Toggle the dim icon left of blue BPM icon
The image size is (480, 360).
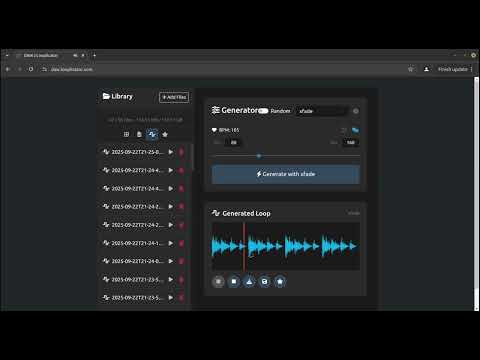coord(343,130)
